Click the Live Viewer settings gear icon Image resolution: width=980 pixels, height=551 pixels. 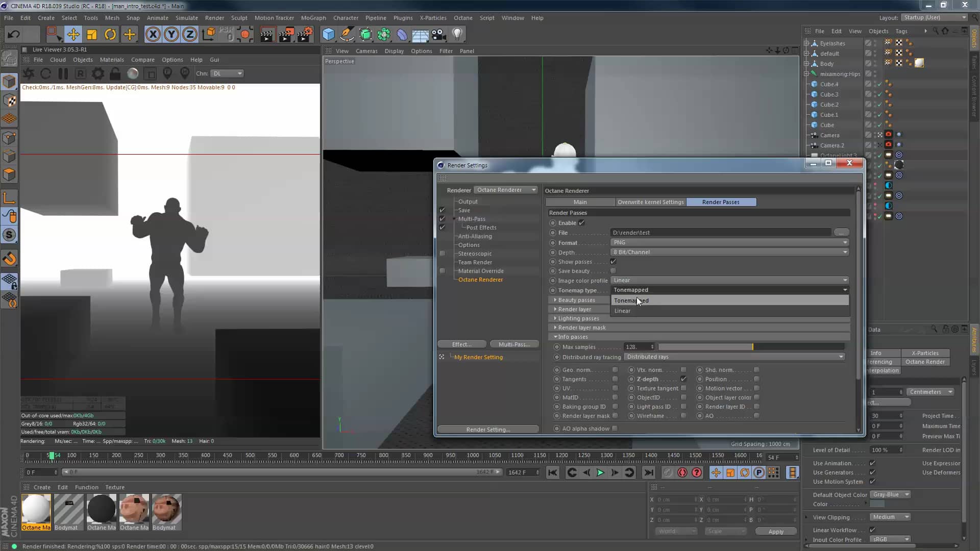click(97, 73)
